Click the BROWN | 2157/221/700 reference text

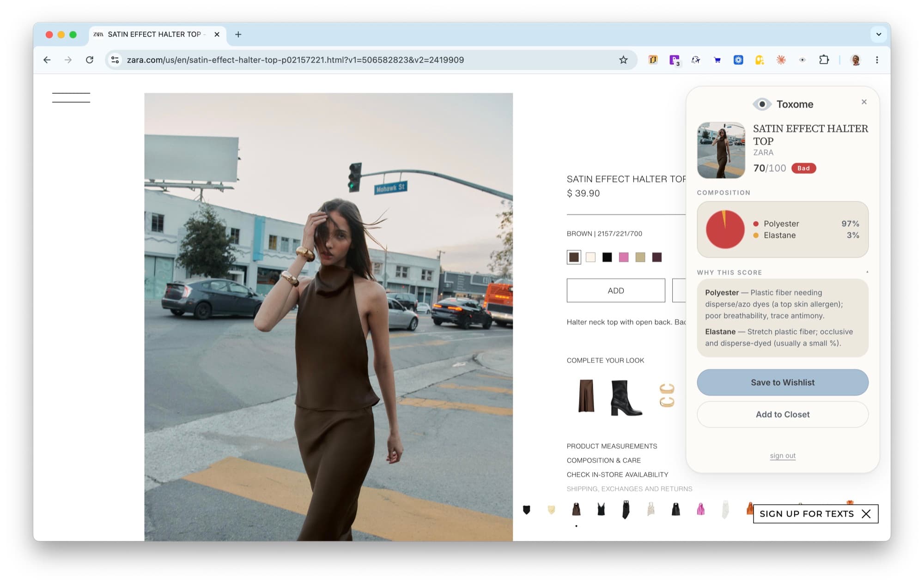(x=604, y=234)
